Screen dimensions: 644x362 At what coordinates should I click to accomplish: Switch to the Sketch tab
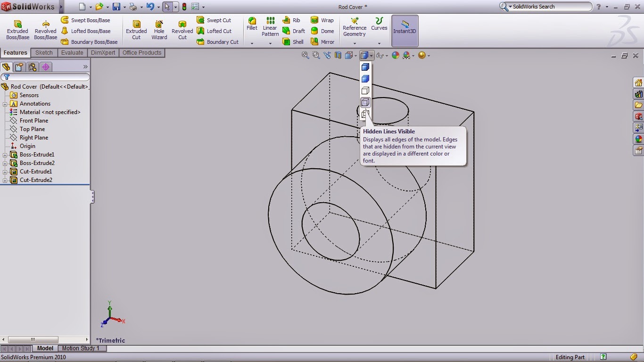pyautogui.click(x=44, y=53)
